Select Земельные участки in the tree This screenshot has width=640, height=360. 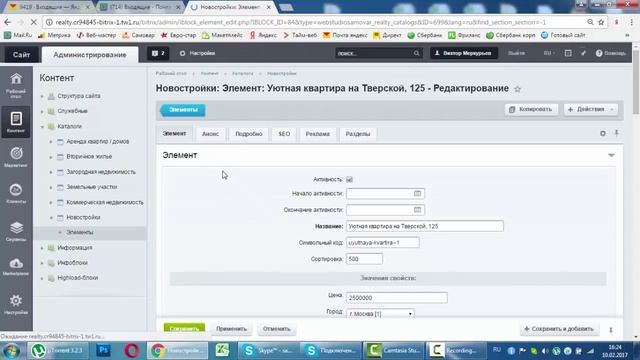point(92,187)
